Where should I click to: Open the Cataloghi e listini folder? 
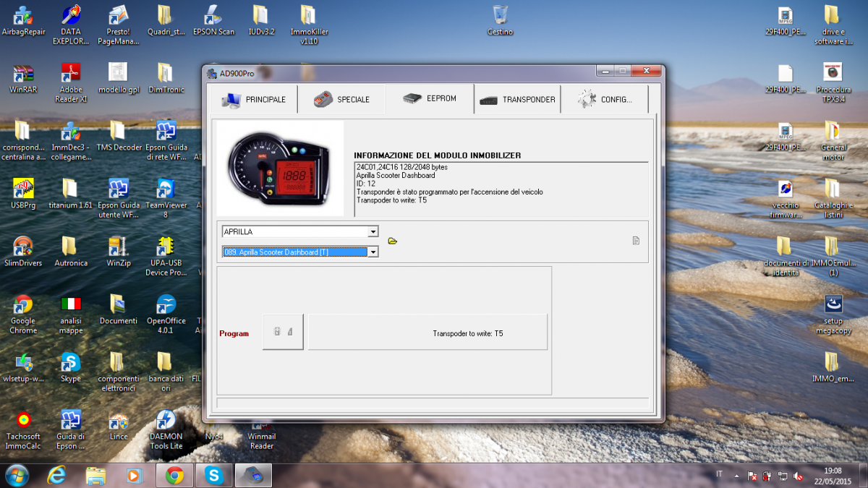pos(833,198)
